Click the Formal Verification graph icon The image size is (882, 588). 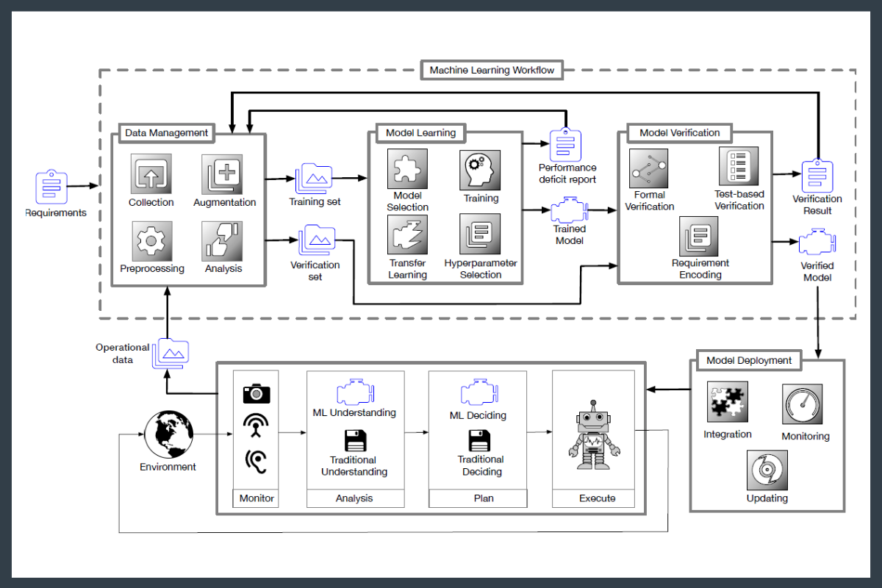coord(648,168)
